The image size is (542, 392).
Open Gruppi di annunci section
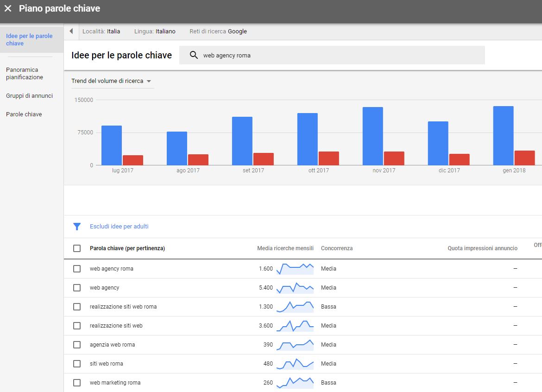point(29,96)
